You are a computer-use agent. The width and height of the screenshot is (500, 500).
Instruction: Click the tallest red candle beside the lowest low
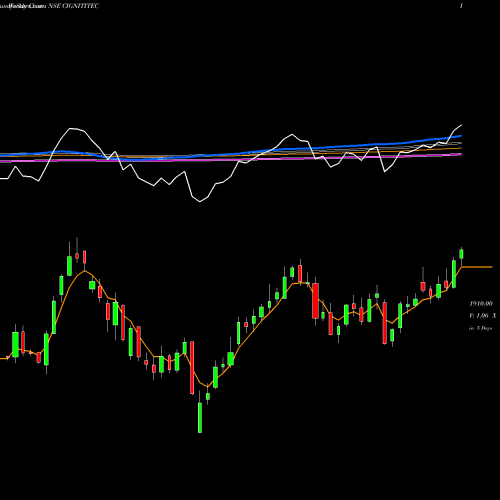[x=192, y=368]
